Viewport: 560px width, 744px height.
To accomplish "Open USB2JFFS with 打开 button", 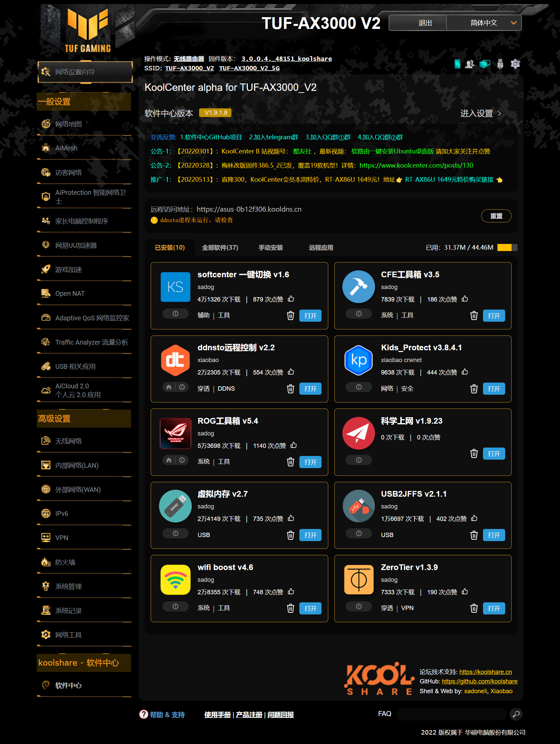I will (x=493, y=535).
